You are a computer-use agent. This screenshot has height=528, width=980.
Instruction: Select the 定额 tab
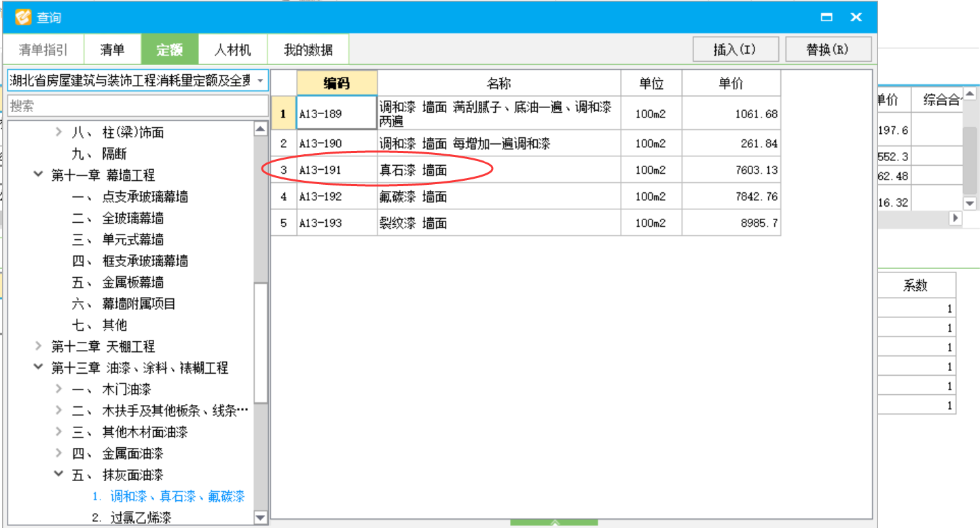170,50
